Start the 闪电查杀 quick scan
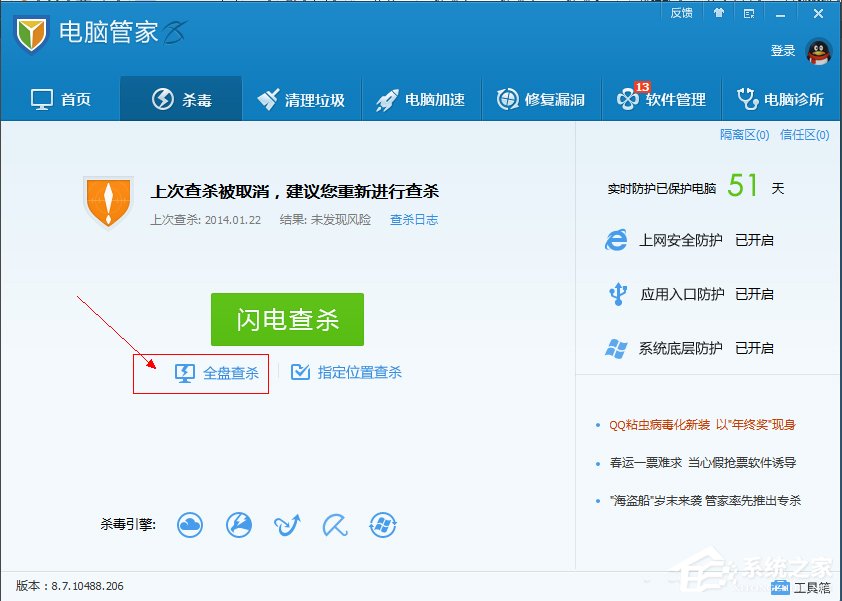 287,319
